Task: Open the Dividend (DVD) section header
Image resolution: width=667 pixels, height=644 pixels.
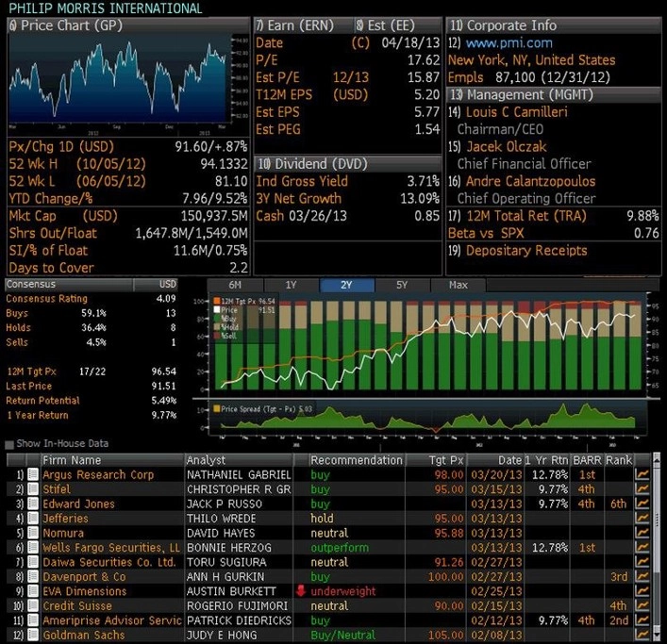Action: pyautogui.click(x=347, y=164)
